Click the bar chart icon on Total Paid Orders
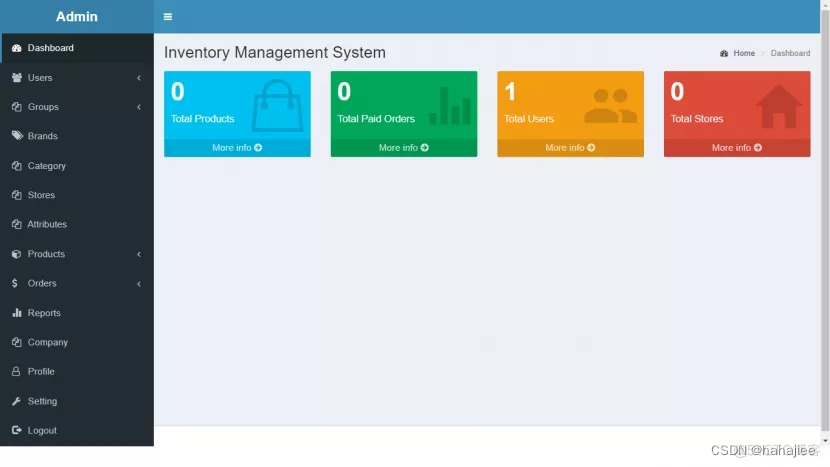This screenshot has width=830, height=467. (450, 105)
